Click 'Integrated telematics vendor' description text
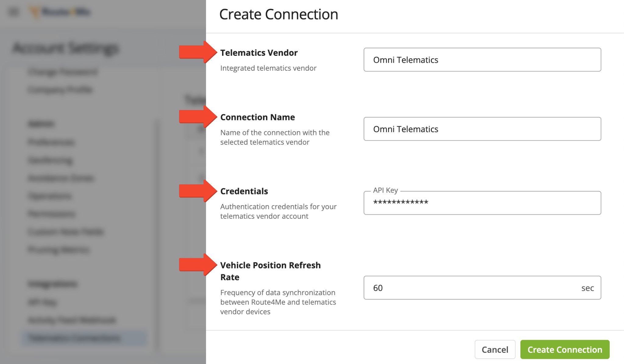Screen dimensions: 624x364 (268, 68)
